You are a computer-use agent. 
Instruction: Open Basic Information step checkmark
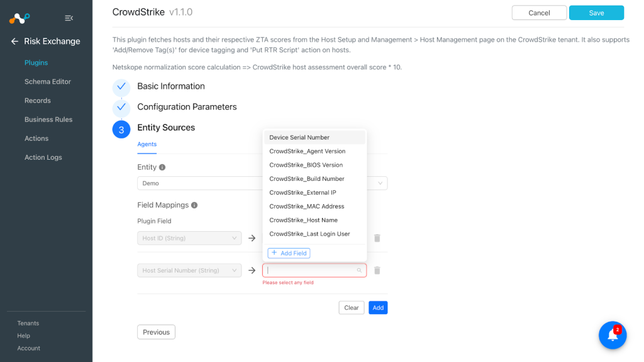[x=121, y=87]
